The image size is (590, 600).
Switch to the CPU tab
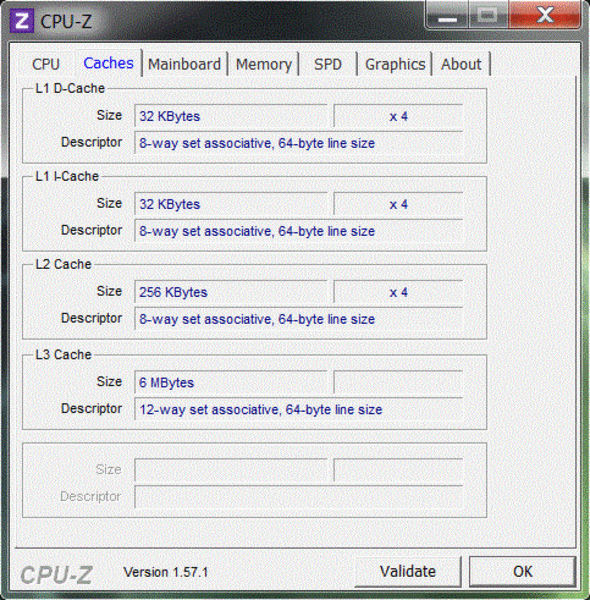point(46,64)
